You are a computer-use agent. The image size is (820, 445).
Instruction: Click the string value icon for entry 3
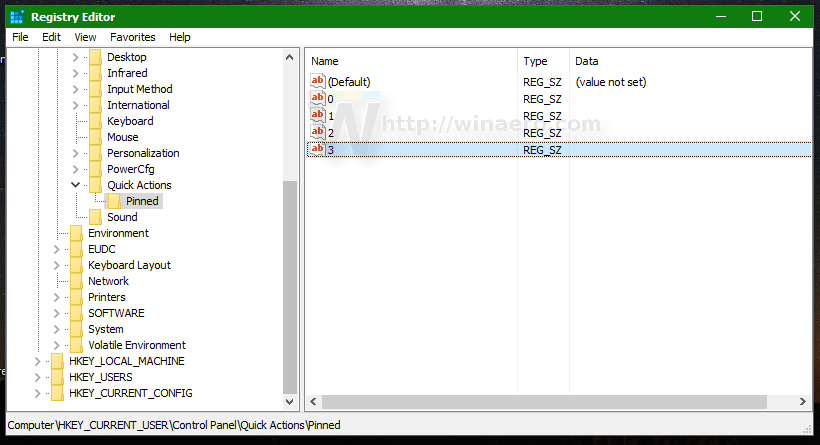317,149
